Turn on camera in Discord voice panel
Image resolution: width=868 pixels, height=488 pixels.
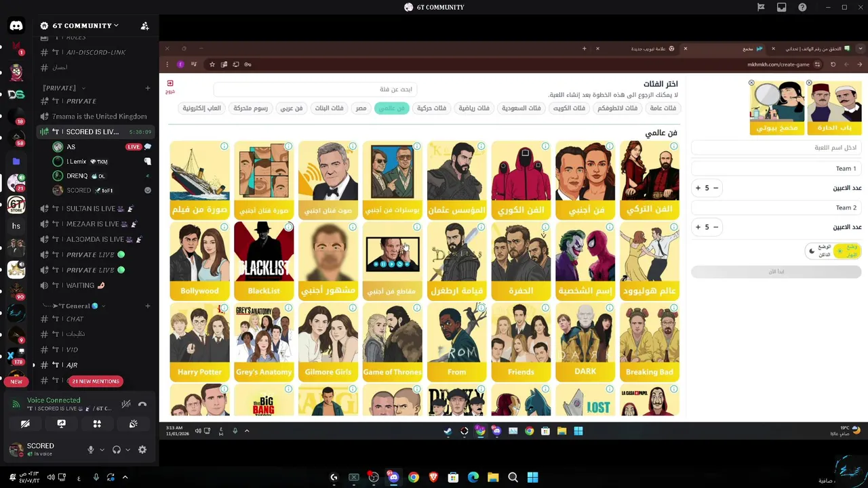coord(25,424)
